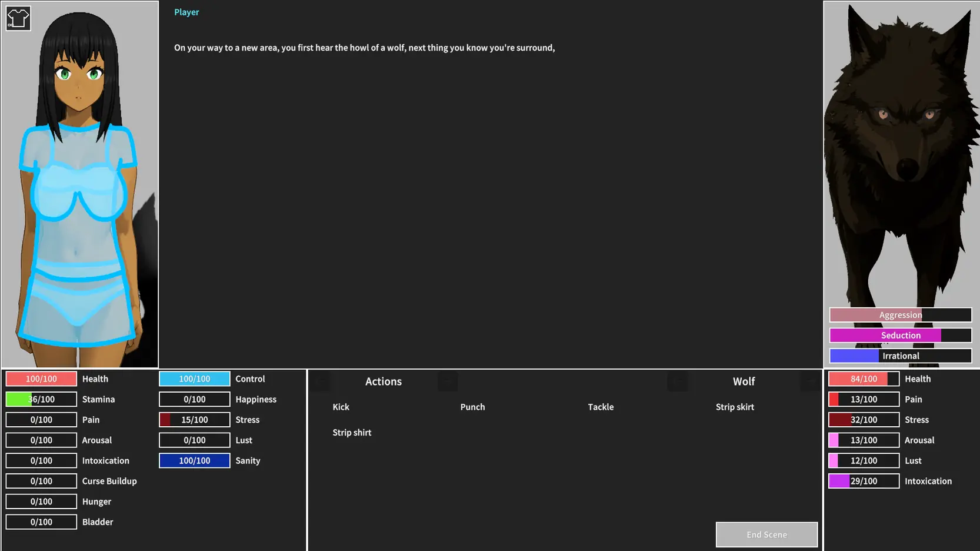Click the wolf's Irrational bar
The height and width of the screenshot is (551, 980).
tap(900, 356)
